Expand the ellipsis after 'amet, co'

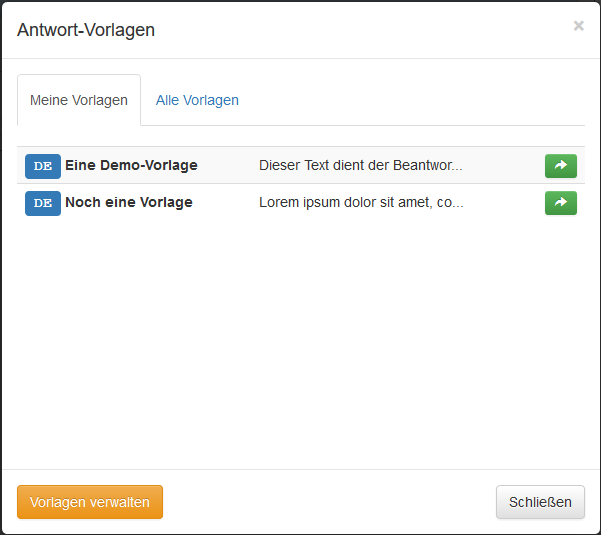click(x=457, y=203)
